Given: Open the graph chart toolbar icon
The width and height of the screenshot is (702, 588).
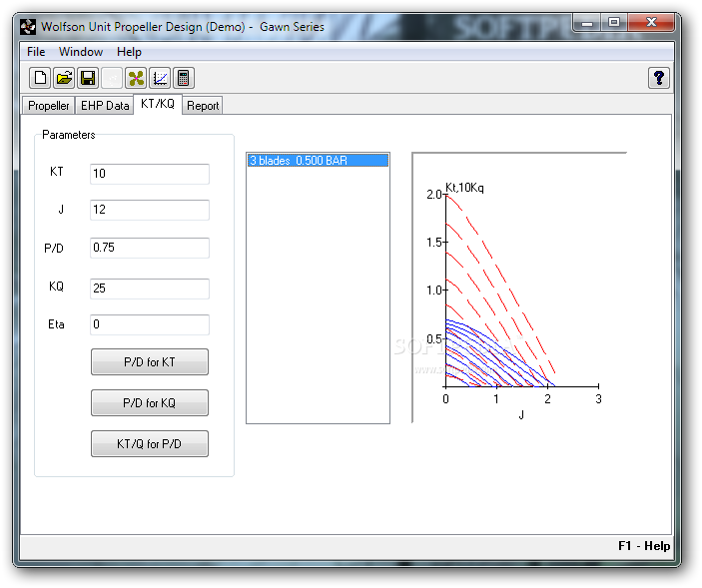Looking at the screenshot, I should pyautogui.click(x=160, y=78).
